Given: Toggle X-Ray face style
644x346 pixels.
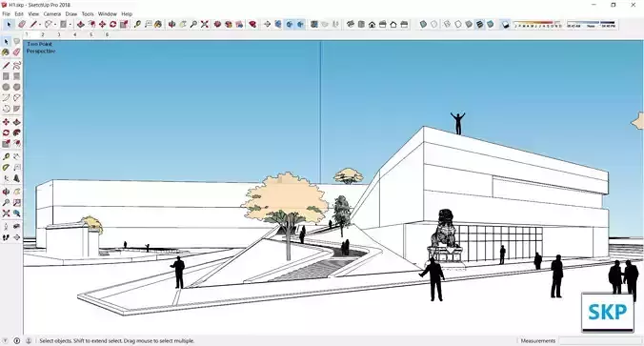Looking at the screenshot, I should tap(423, 24).
